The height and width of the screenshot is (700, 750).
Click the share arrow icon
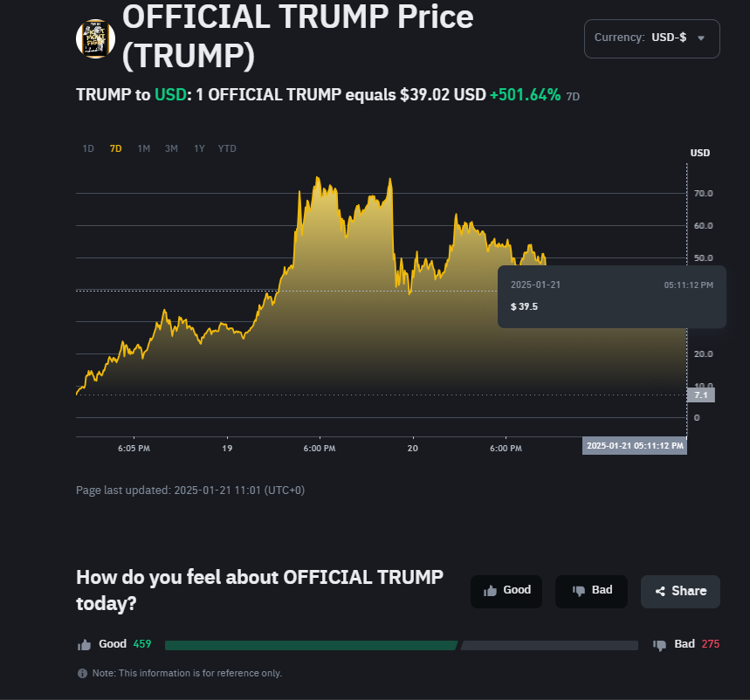click(x=661, y=591)
